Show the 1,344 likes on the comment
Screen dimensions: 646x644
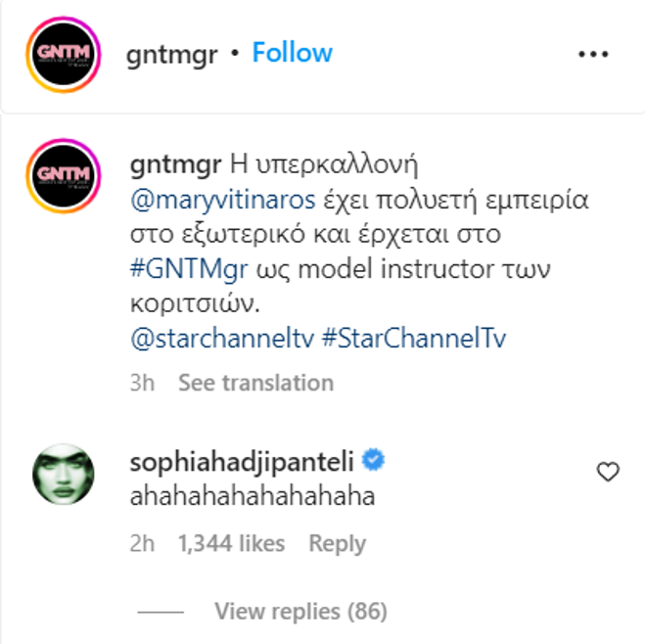click(x=231, y=543)
